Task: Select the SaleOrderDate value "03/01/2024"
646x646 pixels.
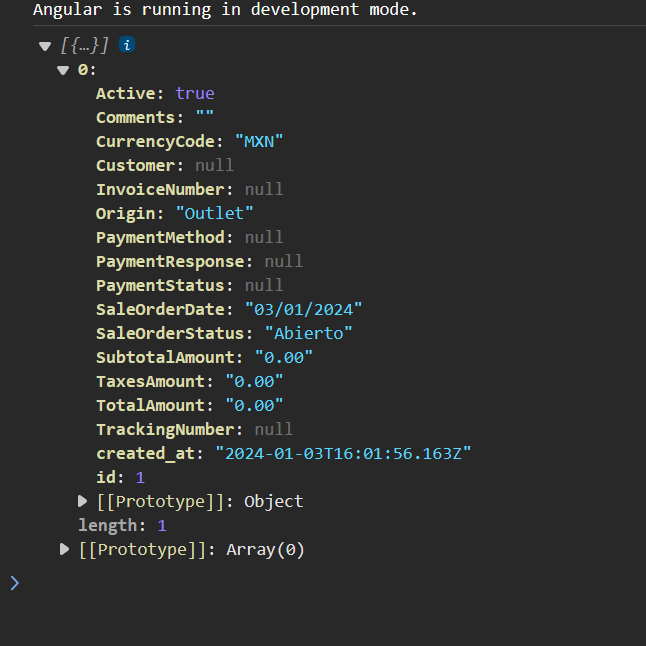Action: [303, 309]
